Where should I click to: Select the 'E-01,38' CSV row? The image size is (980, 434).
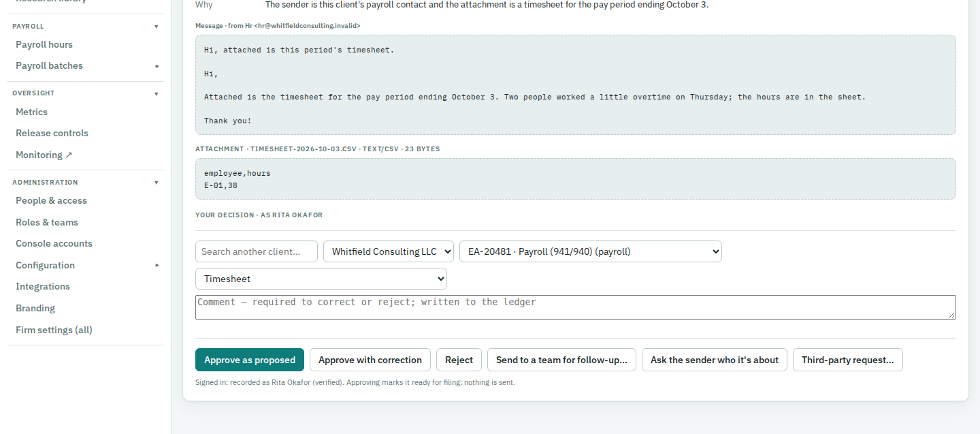click(x=220, y=185)
